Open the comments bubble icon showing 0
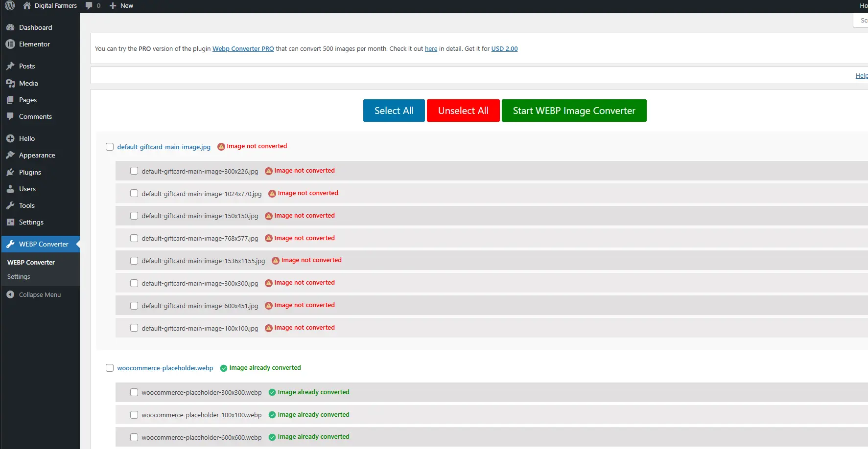This screenshot has width=868, height=449. point(93,5)
